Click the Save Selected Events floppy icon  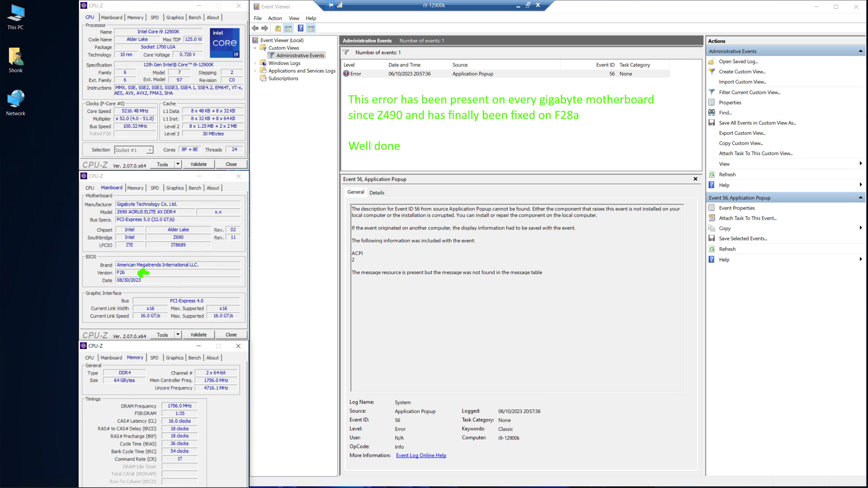[x=712, y=238]
